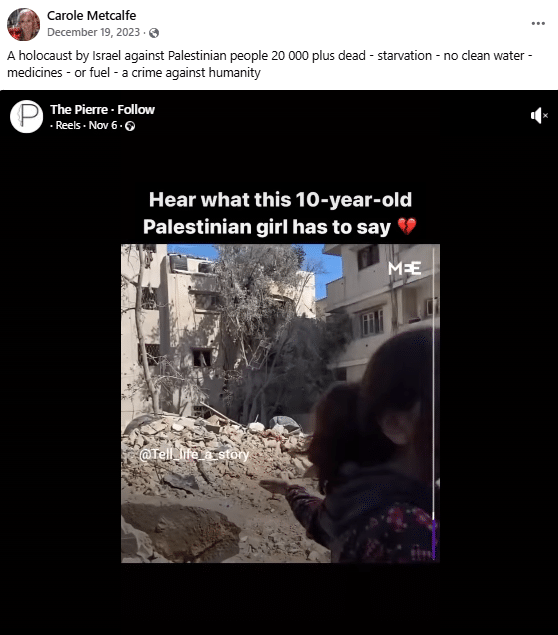The width and height of the screenshot is (558, 635).
Task: Click the video caption headline text
Action: pos(280,213)
